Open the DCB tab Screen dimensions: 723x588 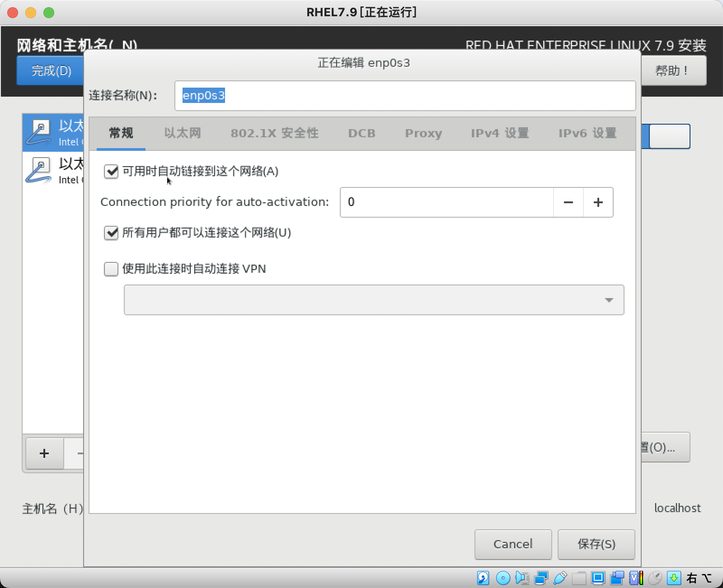point(361,133)
